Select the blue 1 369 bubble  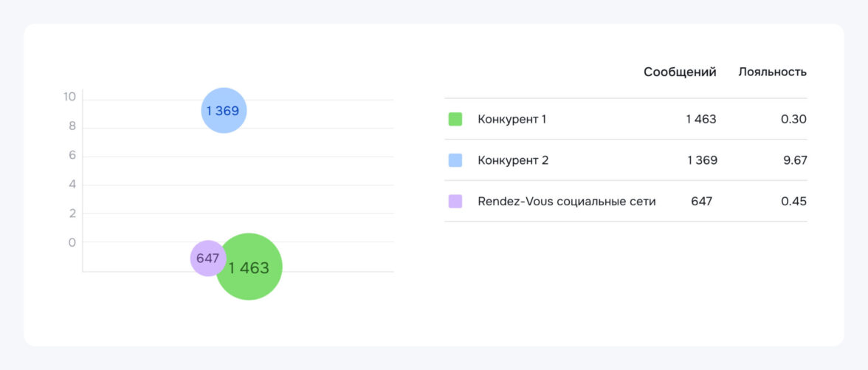tap(224, 111)
